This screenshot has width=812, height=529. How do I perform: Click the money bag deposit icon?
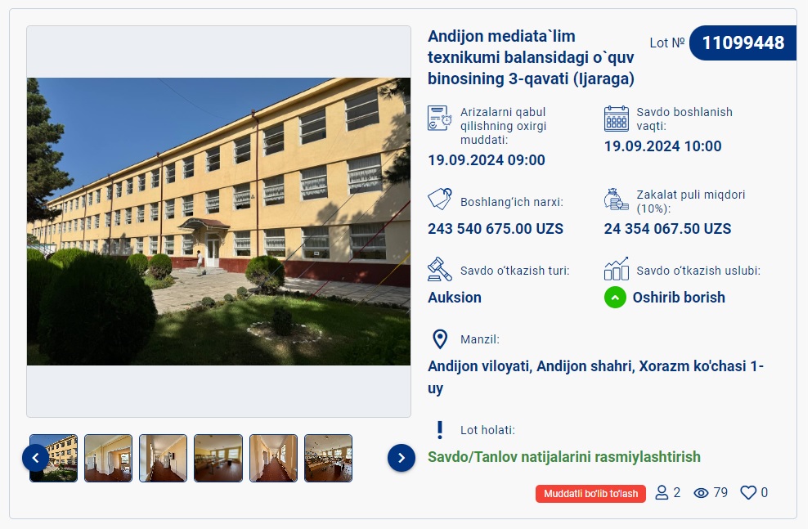pos(617,199)
